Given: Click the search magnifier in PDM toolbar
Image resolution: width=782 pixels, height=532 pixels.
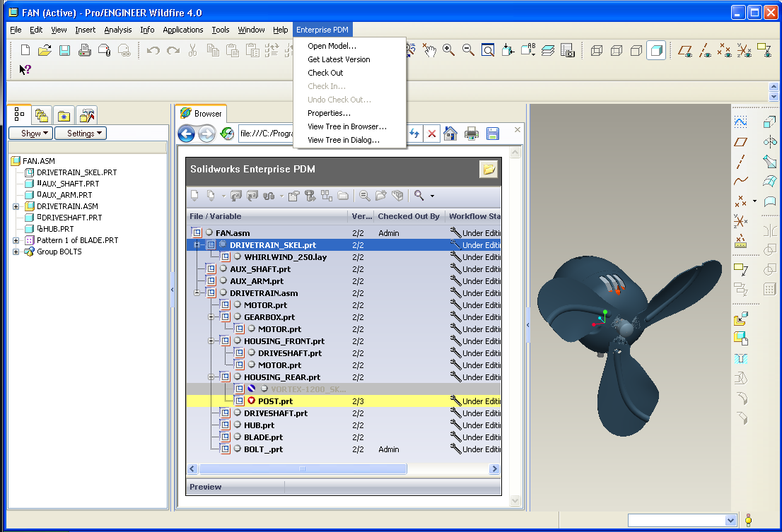Looking at the screenshot, I should (419, 196).
